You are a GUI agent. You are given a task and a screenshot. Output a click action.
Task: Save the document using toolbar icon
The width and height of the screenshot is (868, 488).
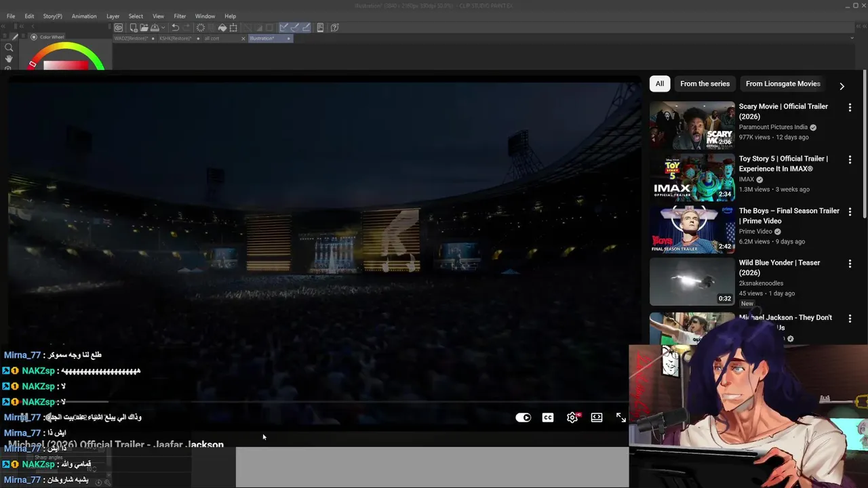pyautogui.click(x=155, y=28)
